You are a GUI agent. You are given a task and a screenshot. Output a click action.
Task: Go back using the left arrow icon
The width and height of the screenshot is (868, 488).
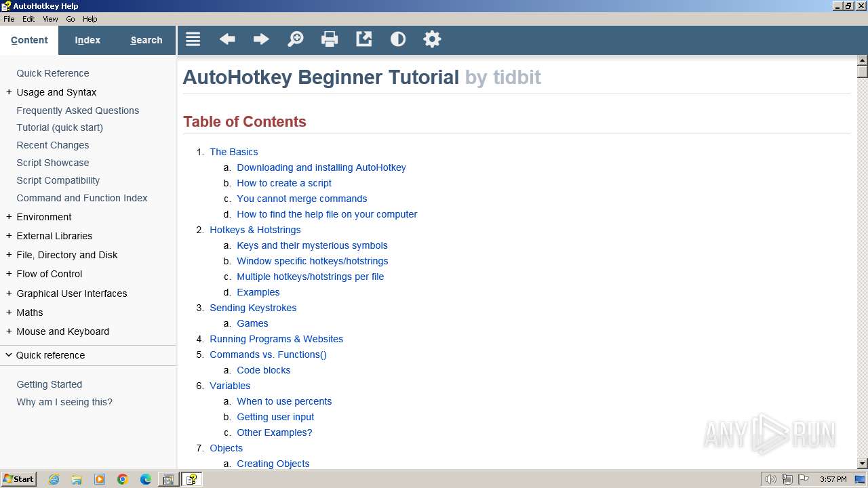pyautogui.click(x=227, y=39)
